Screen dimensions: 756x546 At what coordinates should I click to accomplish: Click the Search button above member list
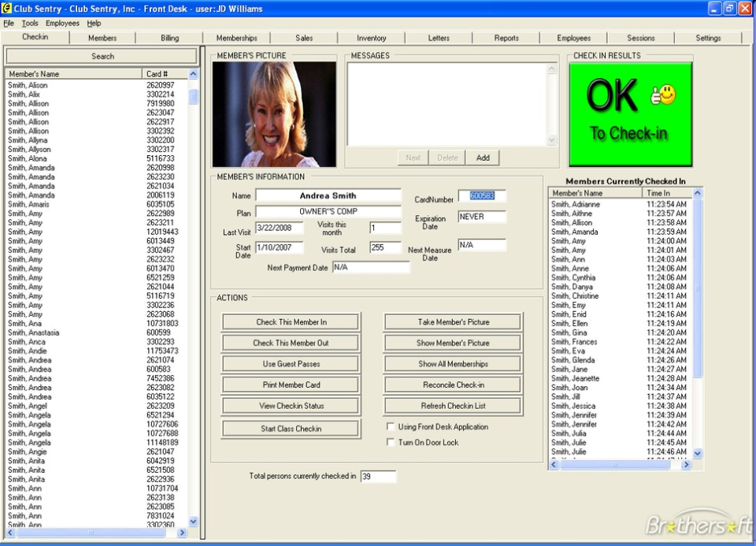102,56
